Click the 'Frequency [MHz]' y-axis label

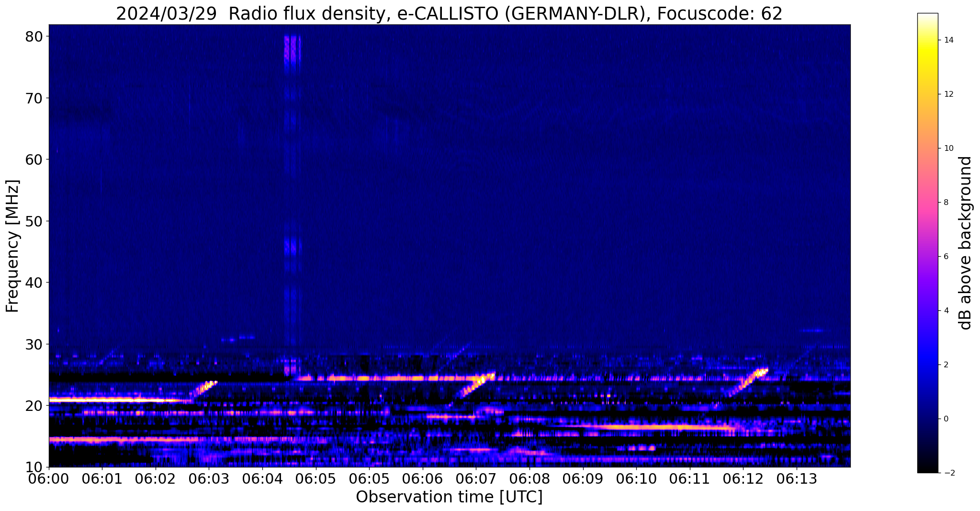(12, 246)
